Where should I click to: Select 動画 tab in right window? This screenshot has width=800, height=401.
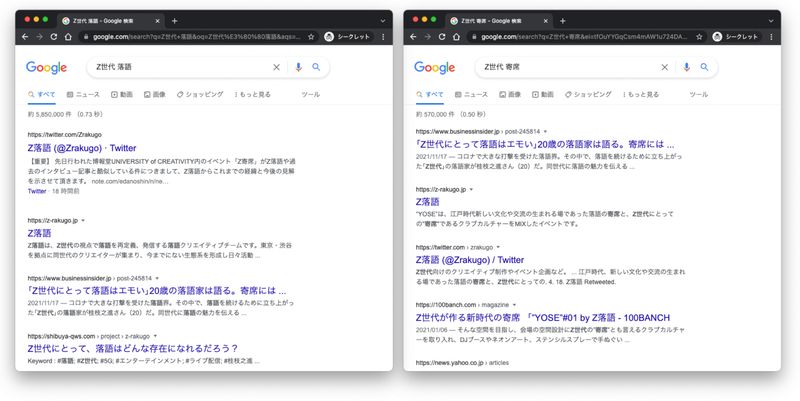point(543,94)
